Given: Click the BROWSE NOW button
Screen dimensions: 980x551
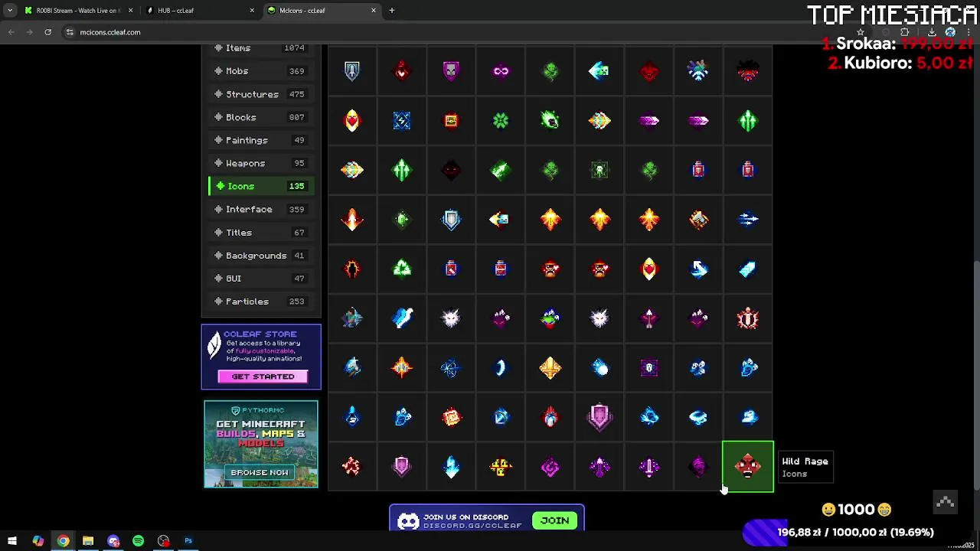Looking at the screenshot, I should click(260, 472).
